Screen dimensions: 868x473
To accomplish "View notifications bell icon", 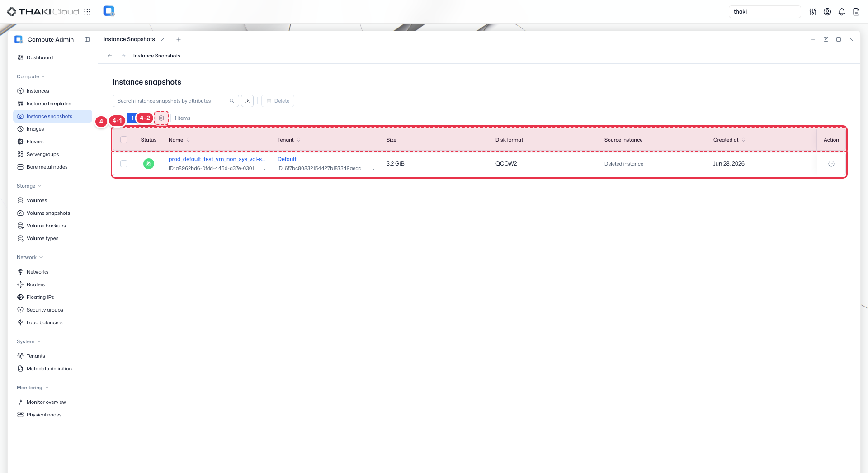I will coord(842,12).
